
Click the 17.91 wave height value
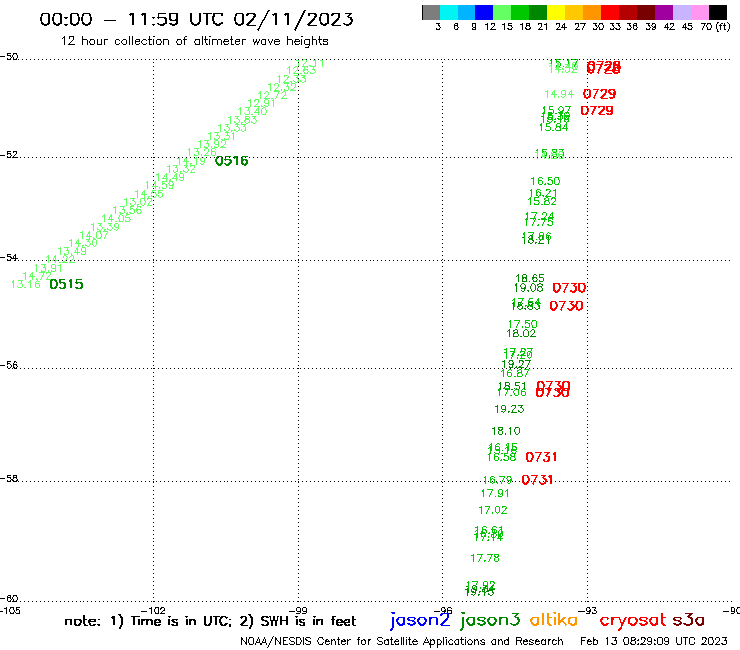(495, 494)
